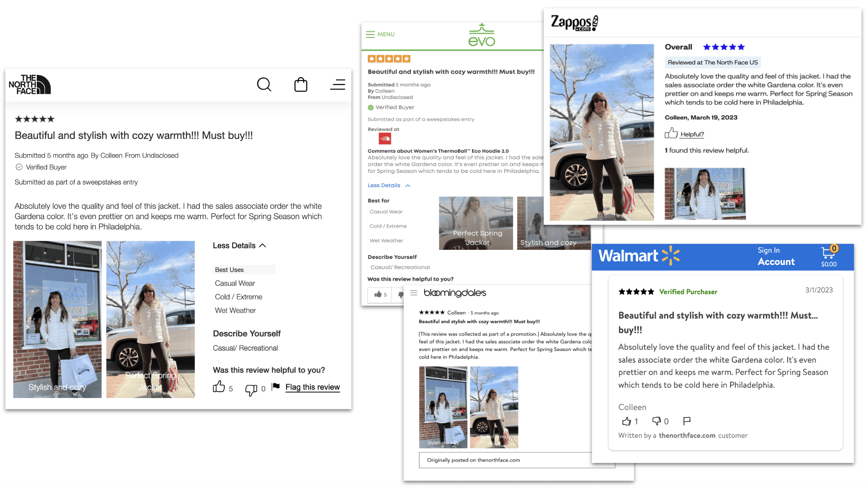
Task: Open the North Face hamburger menu
Action: [337, 85]
